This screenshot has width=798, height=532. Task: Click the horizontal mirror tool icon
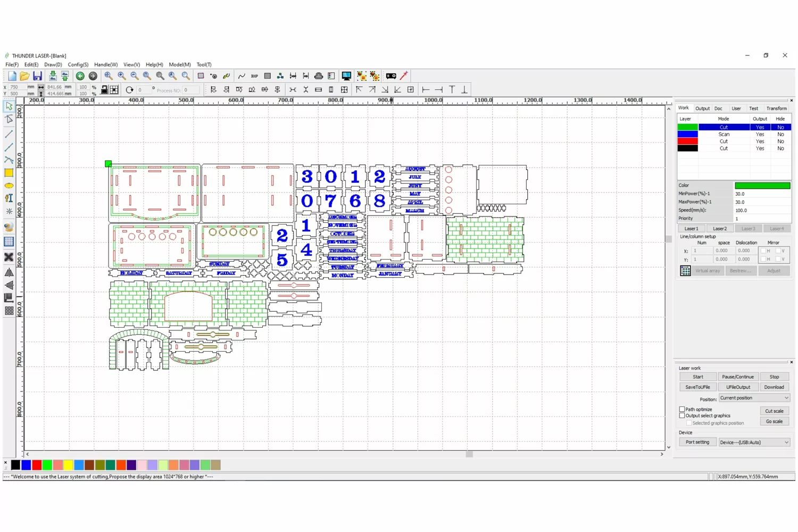click(x=9, y=272)
